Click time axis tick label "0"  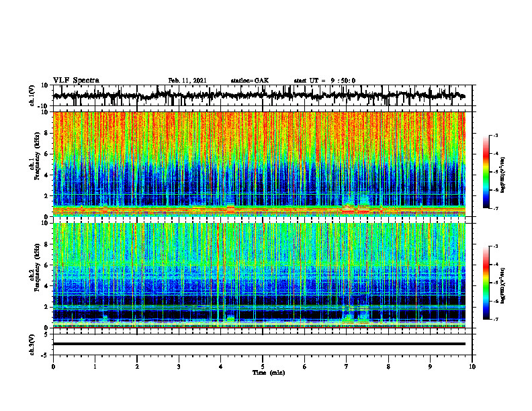[x=53, y=367]
